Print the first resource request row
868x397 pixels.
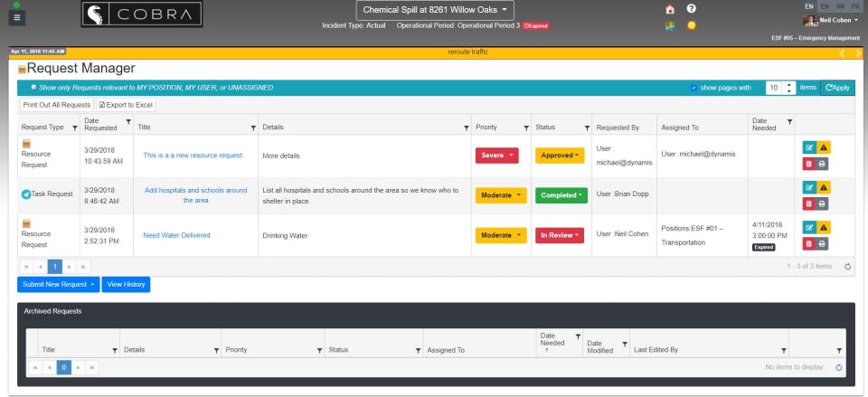[x=822, y=164]
